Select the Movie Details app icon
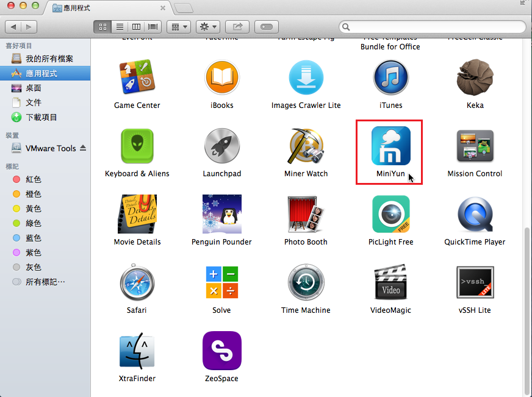This screenshot has width=532, height=397. click(x=137, y=214)
